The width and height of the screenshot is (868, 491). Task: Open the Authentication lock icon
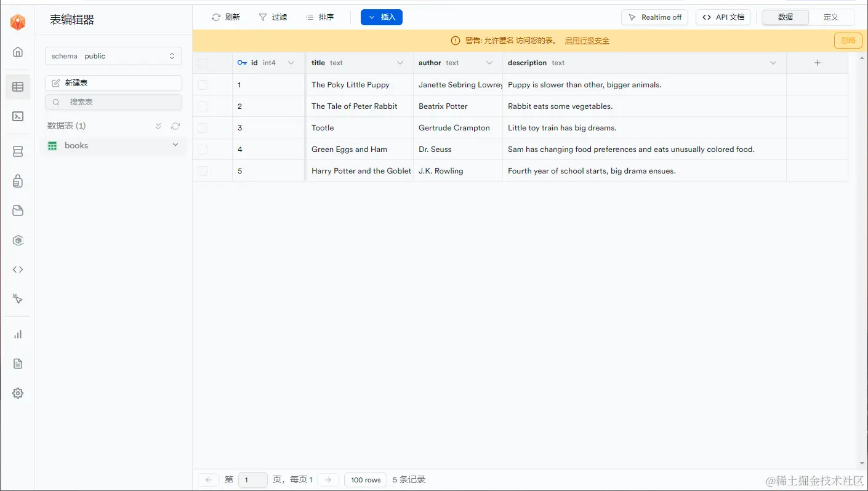click(18, 181)
